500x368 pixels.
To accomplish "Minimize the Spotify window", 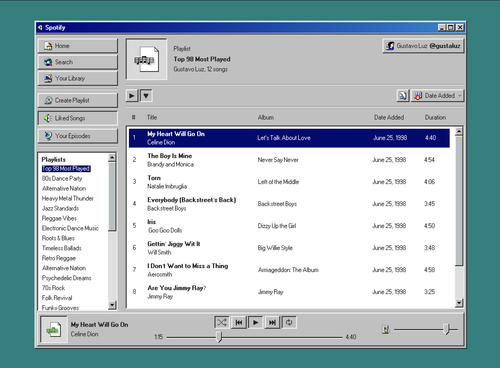I will pos(442,27).
